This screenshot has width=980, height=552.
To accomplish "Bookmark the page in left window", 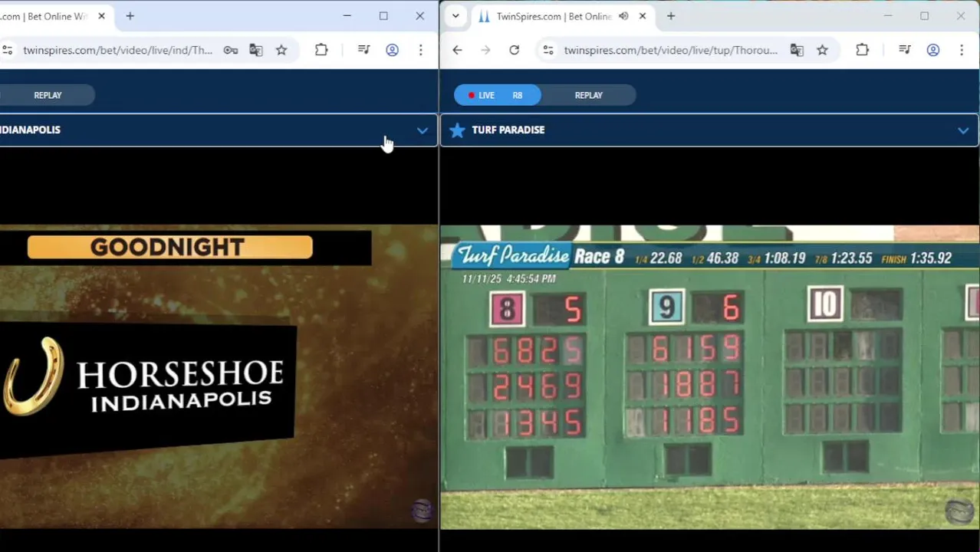I will (281, 50).
